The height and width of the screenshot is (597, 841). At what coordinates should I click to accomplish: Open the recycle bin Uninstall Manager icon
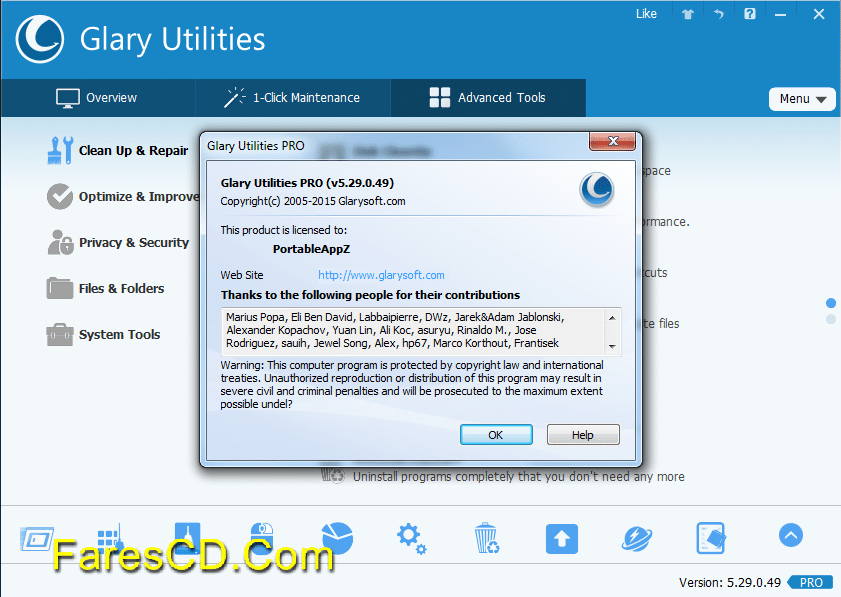pyautogui.click(x=486, y=538)
